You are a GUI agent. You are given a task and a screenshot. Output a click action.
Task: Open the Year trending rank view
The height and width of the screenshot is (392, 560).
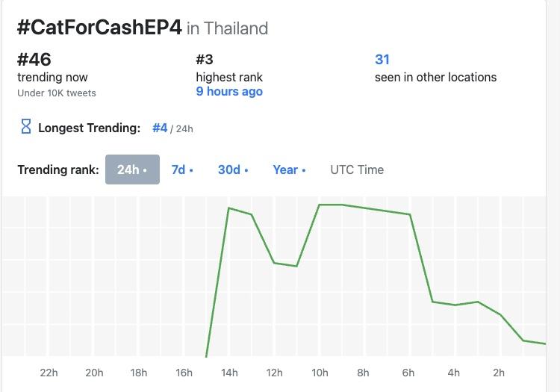[x=290, y=169]
